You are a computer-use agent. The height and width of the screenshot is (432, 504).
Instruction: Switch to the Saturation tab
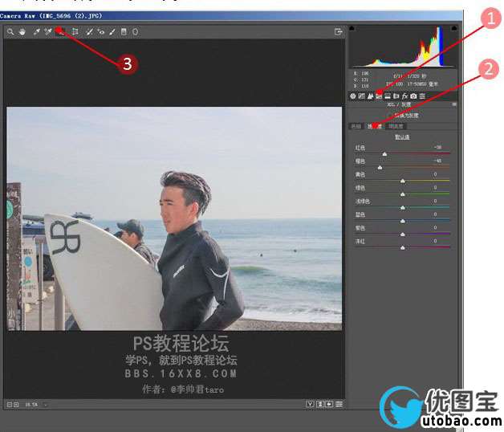(x=375, y=126)
